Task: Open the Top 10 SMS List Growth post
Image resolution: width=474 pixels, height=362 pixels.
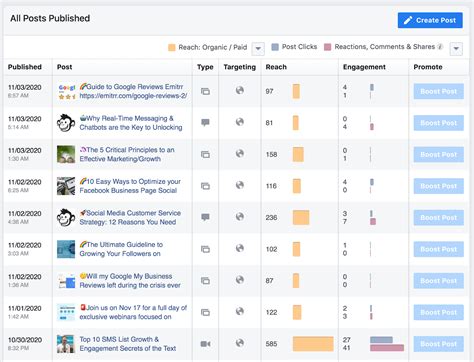Action: [x=128, y=344]
